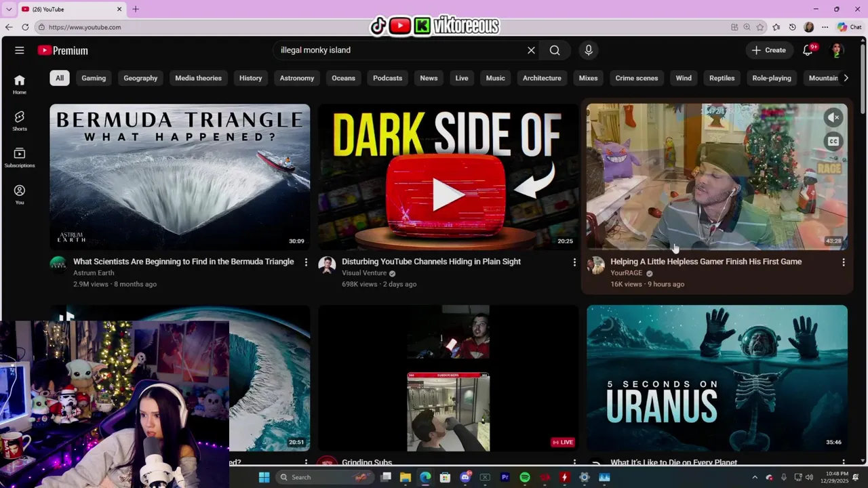Play the Bermuda Triangle video thumbnail
Image resolution: width=868 pixels, height=488 pixels.
click(180, 177)
